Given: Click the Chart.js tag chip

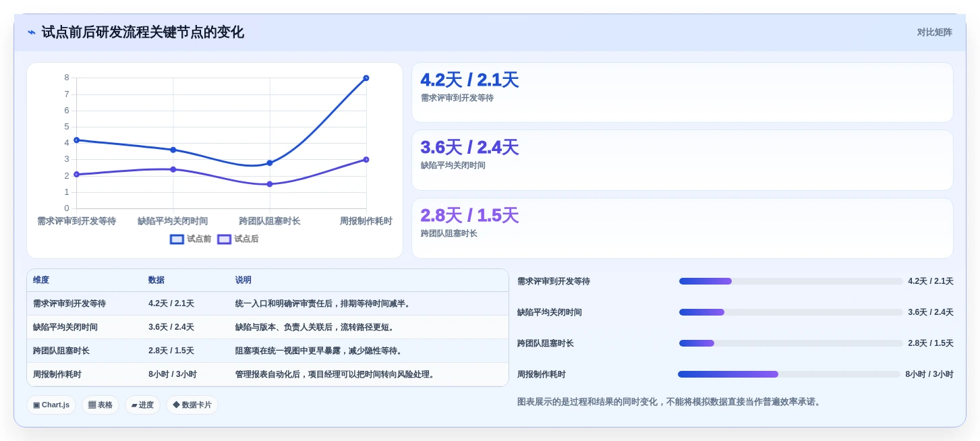Looking at the screenshot, I should 51,405.
